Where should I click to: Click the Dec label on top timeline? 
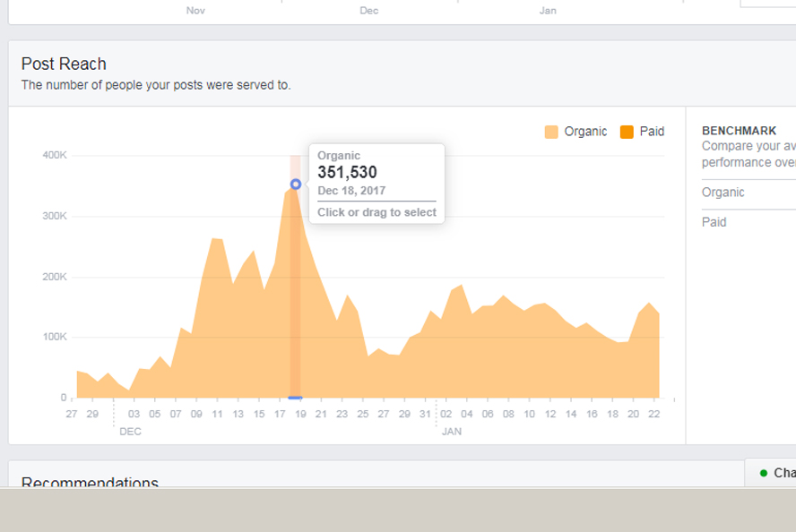[x=369, y=11]
